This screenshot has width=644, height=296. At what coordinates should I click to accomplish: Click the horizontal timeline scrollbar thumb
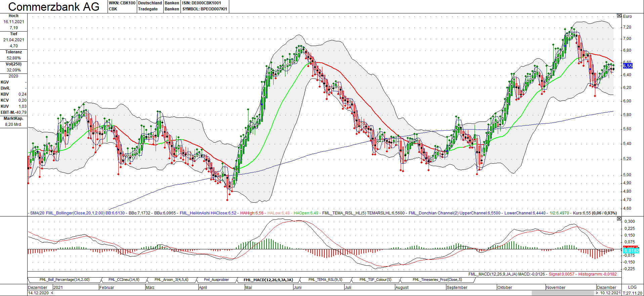point(563,293)
